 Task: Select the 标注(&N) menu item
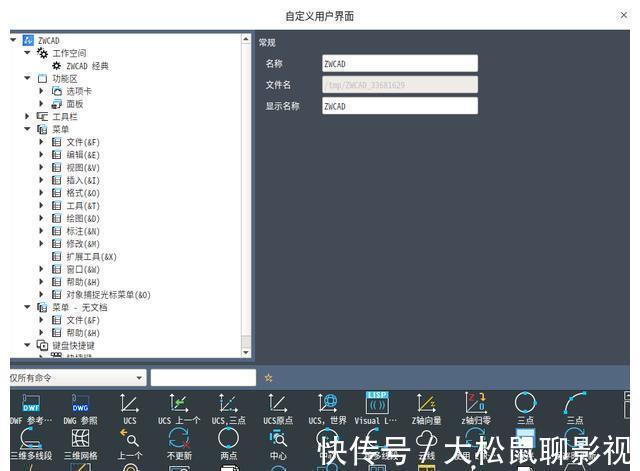[x=83, y=231]
